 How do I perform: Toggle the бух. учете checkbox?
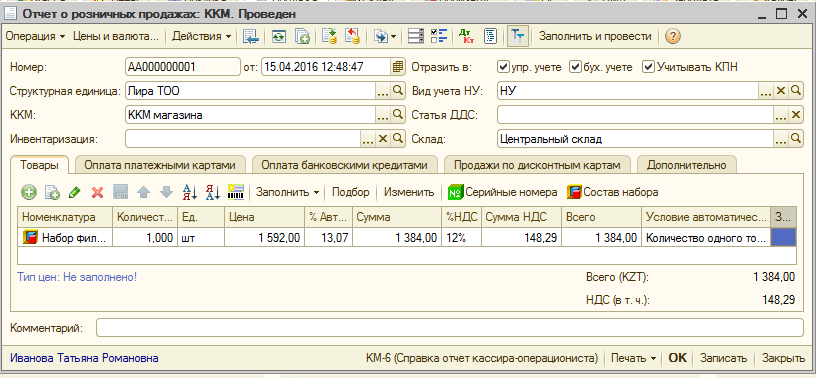[575, 67]
